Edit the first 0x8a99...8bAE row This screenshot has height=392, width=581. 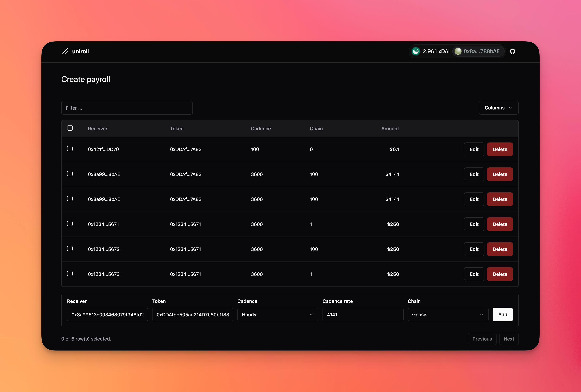click(x=474, y=174)
